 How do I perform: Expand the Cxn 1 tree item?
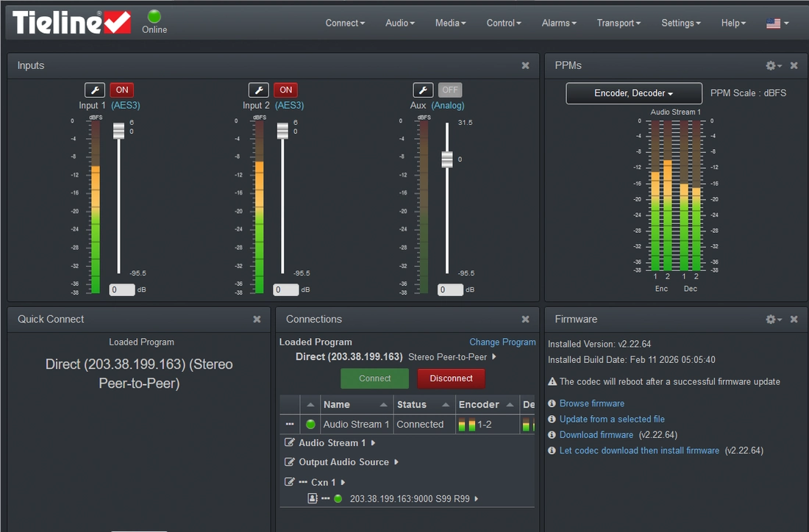pos(343,482)
